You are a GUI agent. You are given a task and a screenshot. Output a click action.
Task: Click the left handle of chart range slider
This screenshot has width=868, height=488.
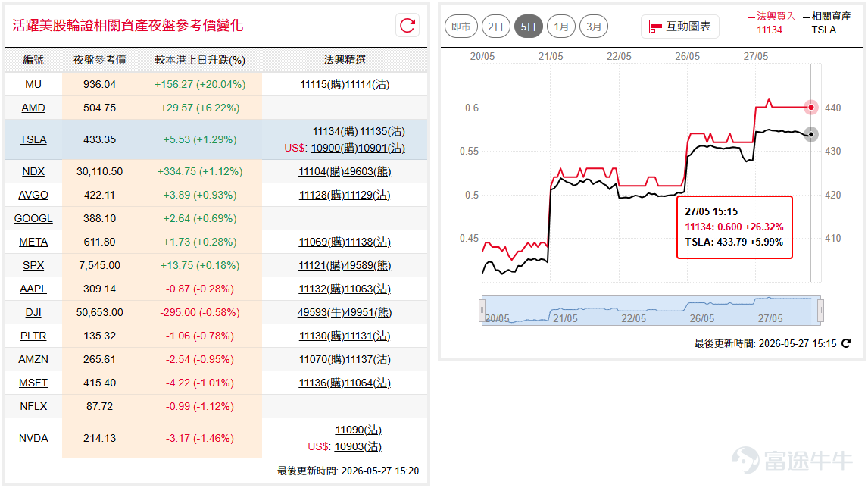(482, 310)
